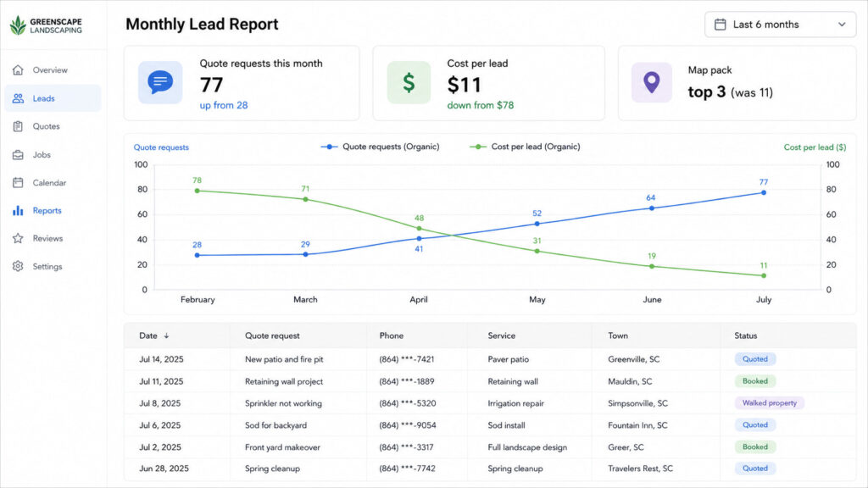Click the Overview house icon
The height and width of the screenshot is (488, 868).
point(18,70)
